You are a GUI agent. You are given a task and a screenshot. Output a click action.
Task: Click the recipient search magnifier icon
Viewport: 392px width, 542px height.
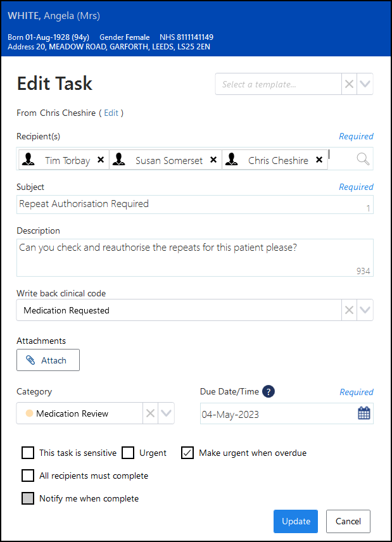click(363, 160)
